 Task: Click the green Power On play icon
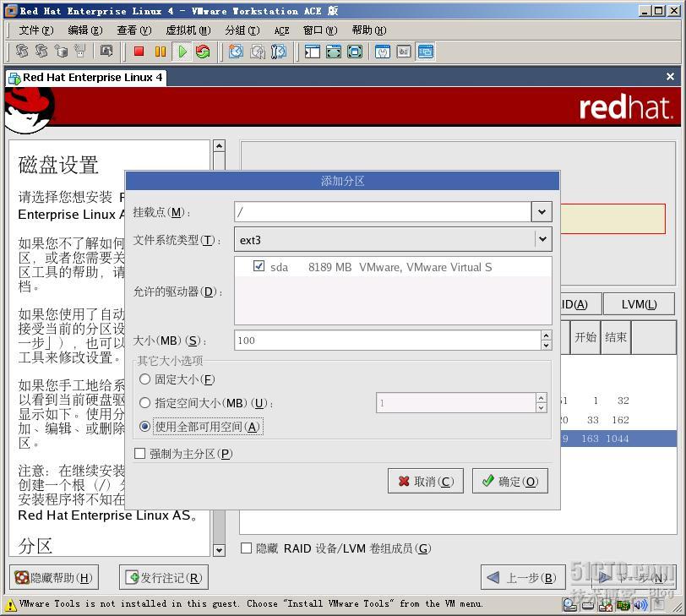182,52
